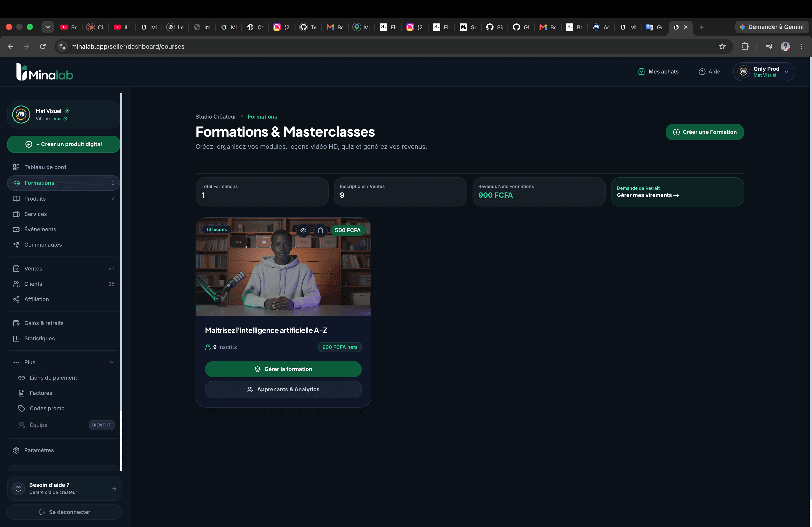This screenshot has width=812, height=527.
Task: Open new browser tab
Action: (702, 27)
